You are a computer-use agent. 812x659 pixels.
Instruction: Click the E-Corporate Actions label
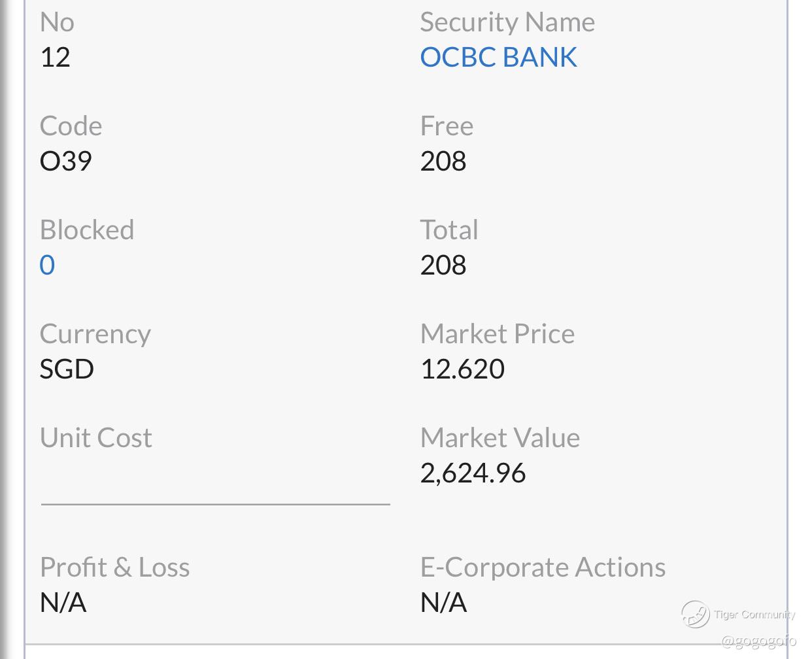(x=543, y=567)
